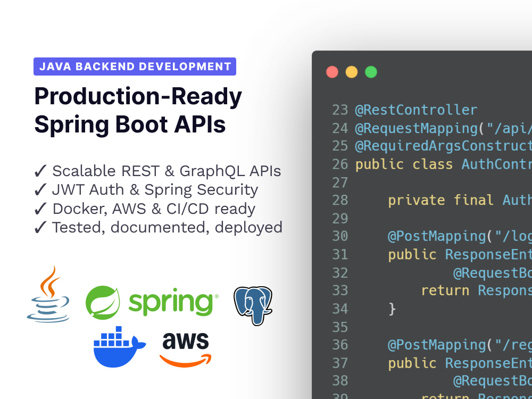Click the public ResponseEntity code on line 31
The width and height of the screenshot is (532, 399).
coord(460,254)
